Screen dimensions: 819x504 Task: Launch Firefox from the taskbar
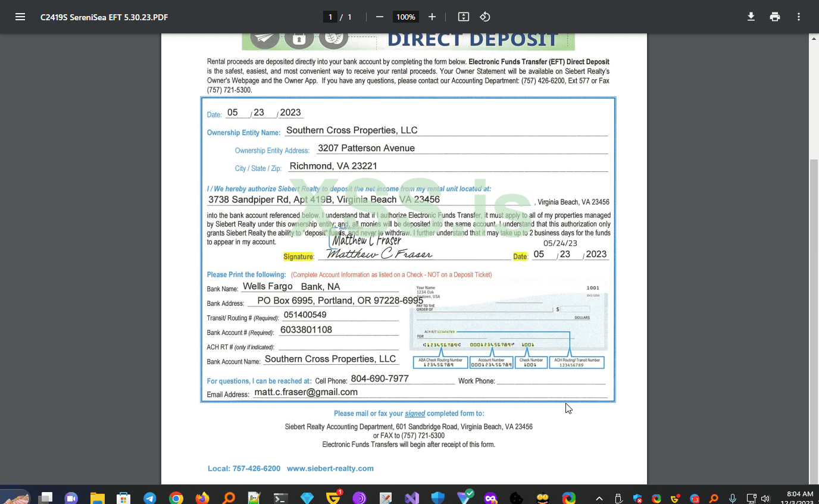(202, 498)
